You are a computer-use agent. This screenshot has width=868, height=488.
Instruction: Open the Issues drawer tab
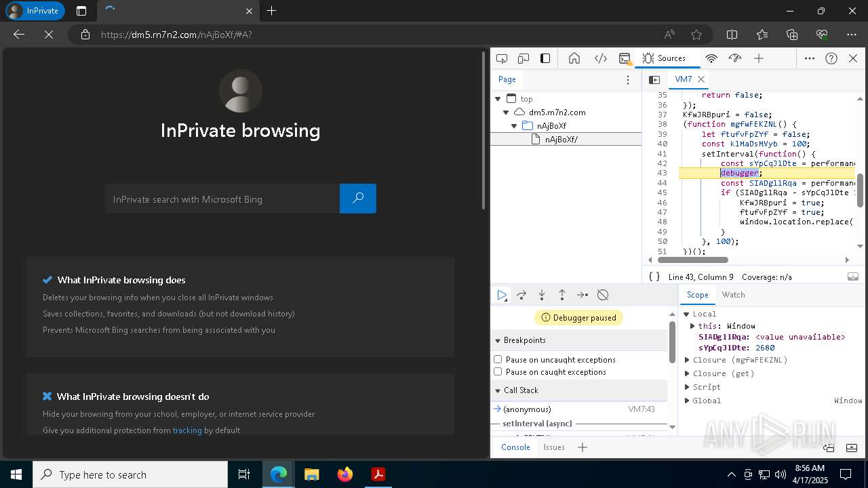point(554,447)
